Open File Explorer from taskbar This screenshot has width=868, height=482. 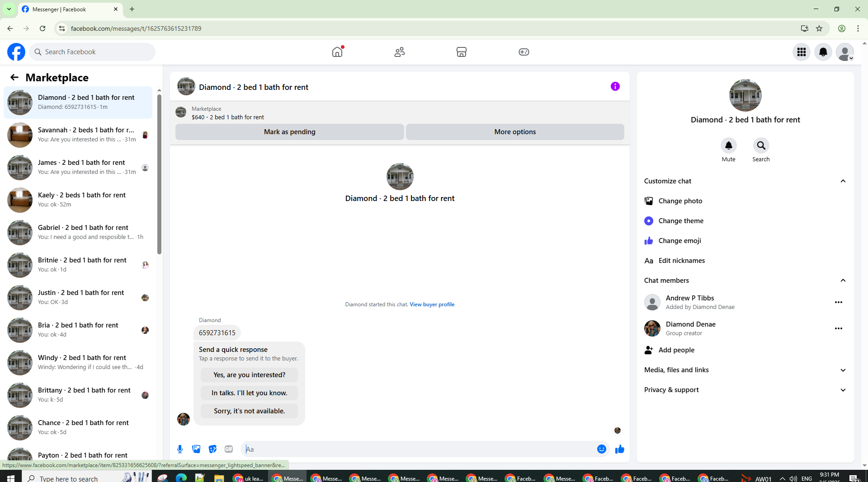pyautogui.click(x=219, y=478)
